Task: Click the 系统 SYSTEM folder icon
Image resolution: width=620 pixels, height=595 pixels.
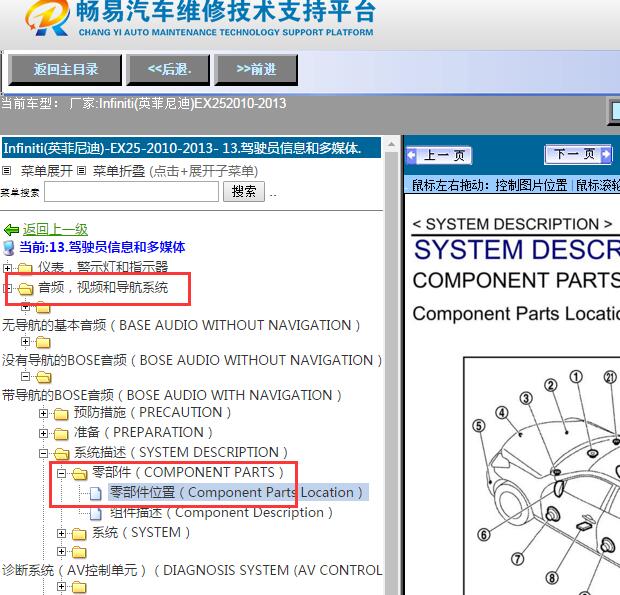Action: click(79, 534)
